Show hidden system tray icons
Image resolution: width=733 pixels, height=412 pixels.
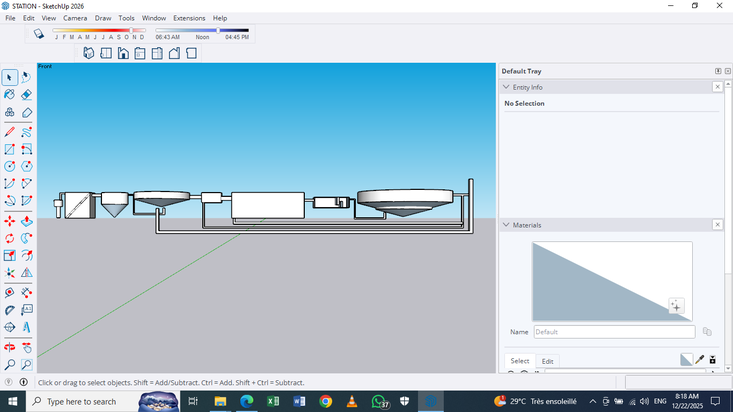coord(593,401)
